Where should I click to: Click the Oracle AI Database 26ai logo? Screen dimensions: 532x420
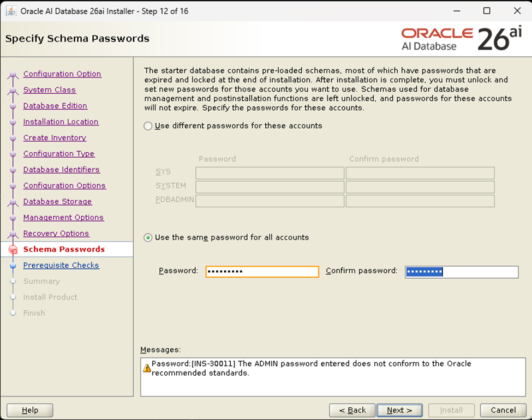[x=462, y=39]
